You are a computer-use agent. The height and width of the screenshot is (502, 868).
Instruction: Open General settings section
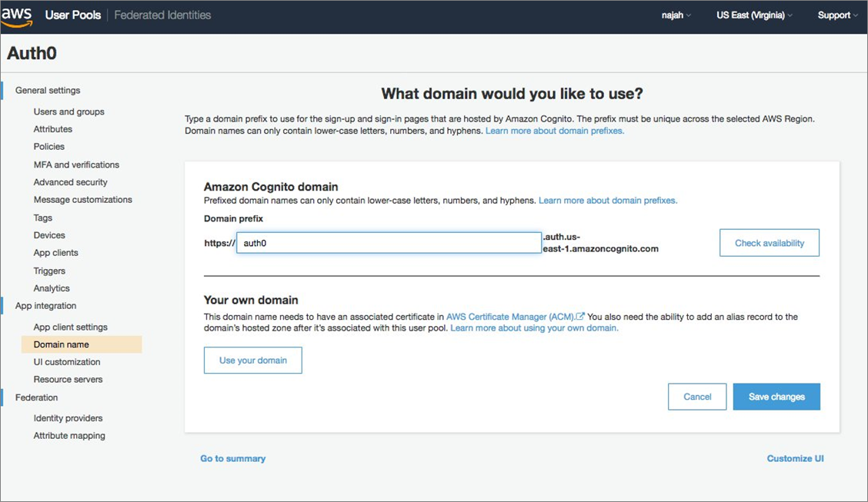tap(48, 90)
